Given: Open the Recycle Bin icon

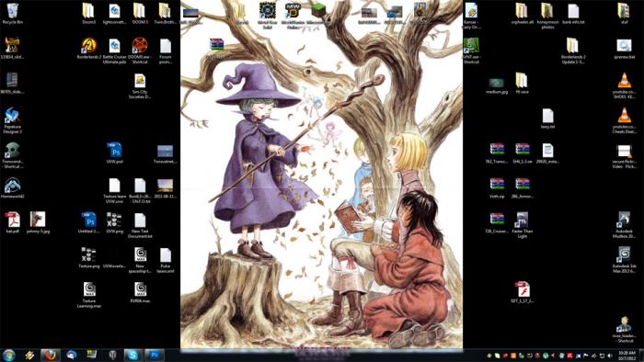Looking at the screenshot, I should 12,11.
